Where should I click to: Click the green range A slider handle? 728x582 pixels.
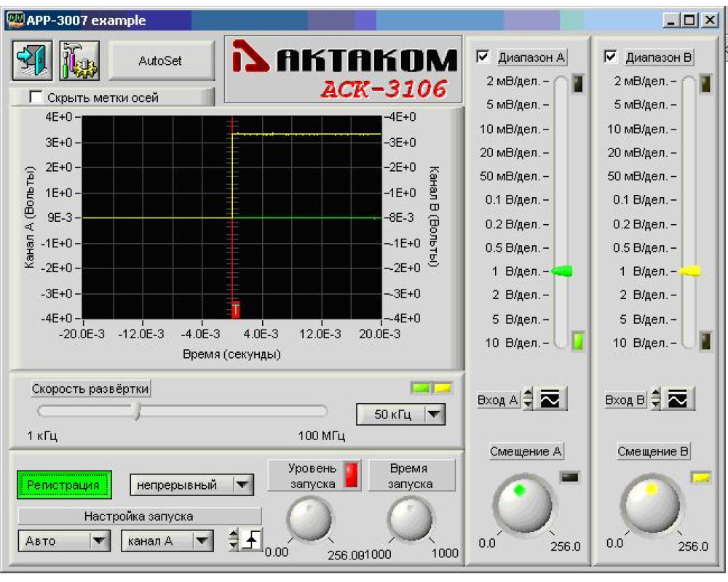(562, 271)
